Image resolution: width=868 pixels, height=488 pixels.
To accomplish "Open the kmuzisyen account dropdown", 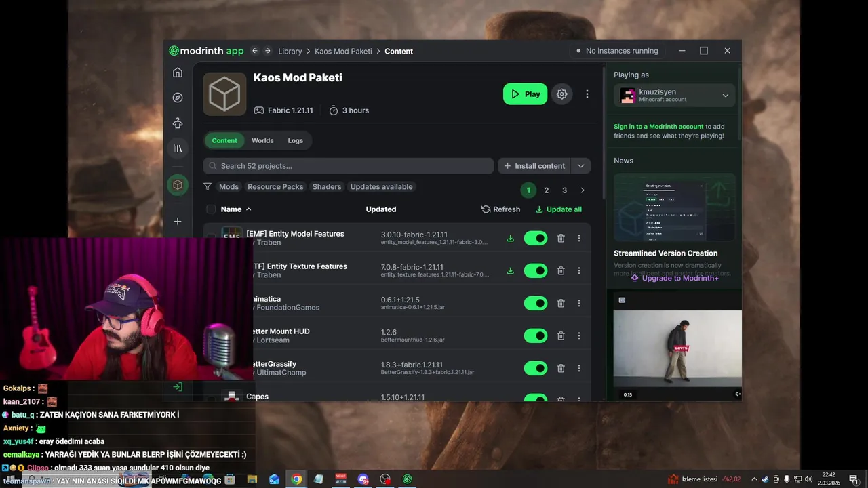I will click(x=674, y=96).
